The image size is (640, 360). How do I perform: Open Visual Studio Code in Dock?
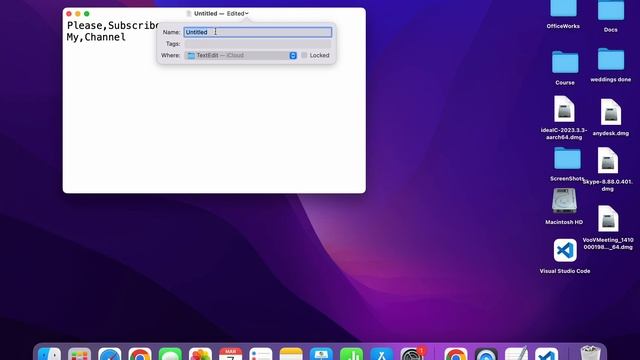coord(546,353)
